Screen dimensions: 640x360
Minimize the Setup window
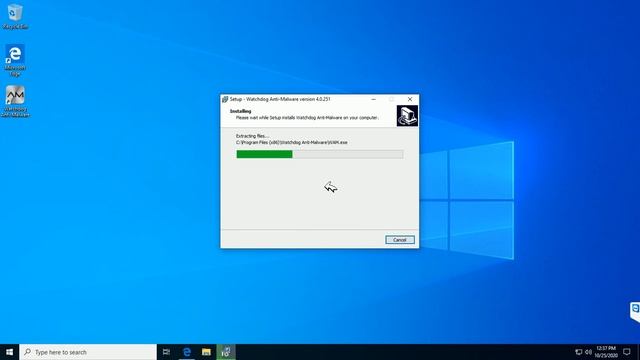(373, 99)
